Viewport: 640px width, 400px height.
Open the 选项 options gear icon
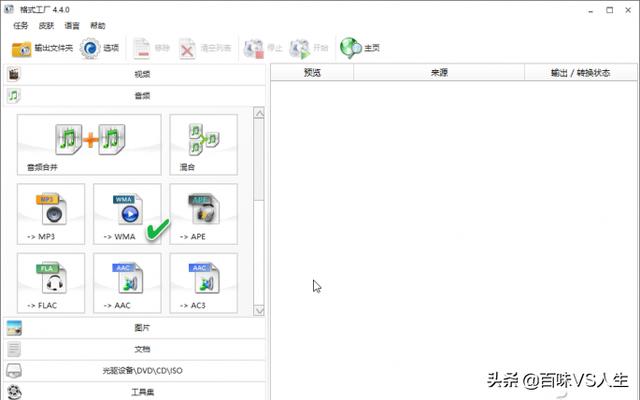point(90,49)
